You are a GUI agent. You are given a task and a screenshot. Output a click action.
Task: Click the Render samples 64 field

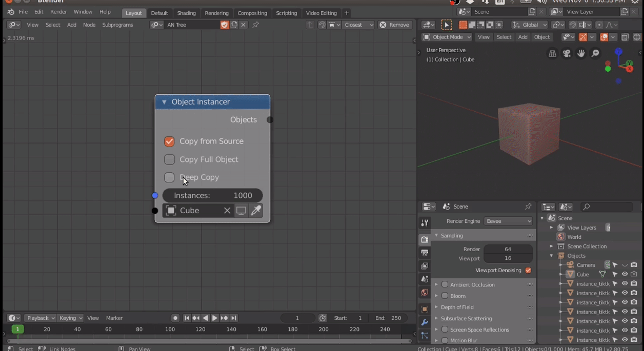click(508, 249)
